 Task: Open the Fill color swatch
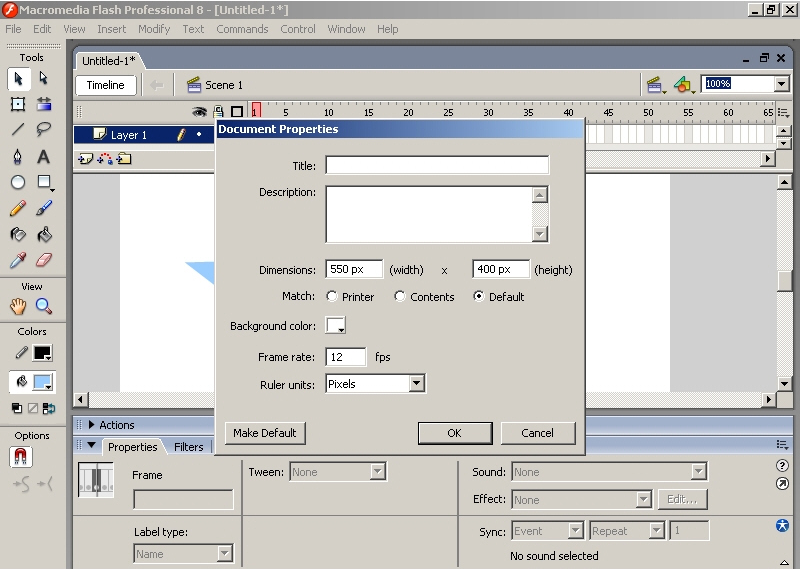(x=42, y=382)
